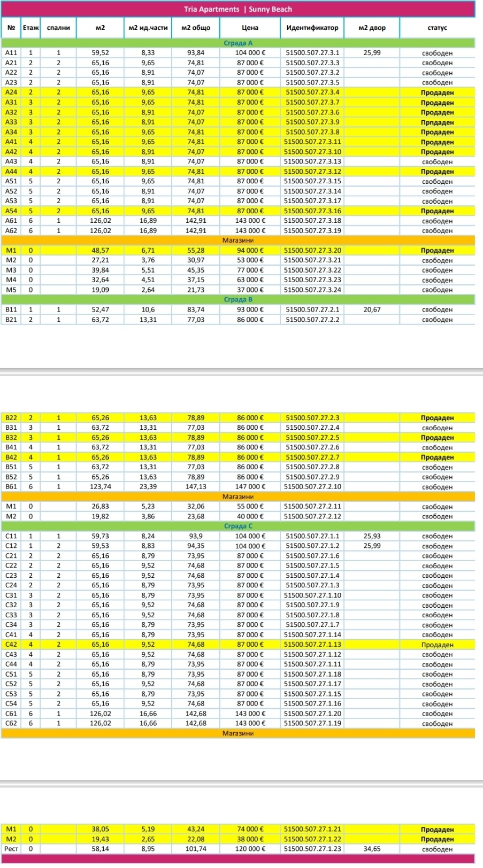Viewport: 483px width, 868px height.
Task: Select the Цена column header
Action: [x=249, y=28]
